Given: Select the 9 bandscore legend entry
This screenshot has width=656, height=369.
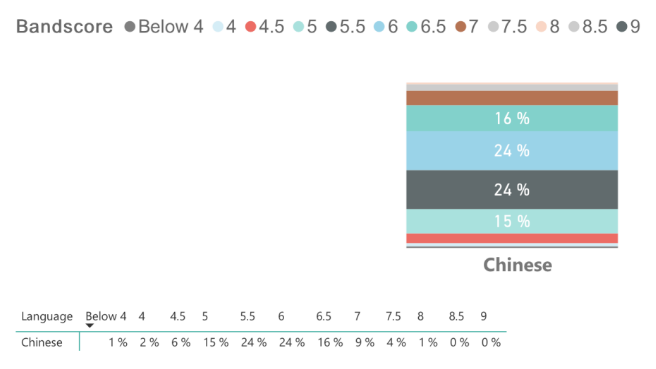Looking at the screenshot, I should [628, 27].
